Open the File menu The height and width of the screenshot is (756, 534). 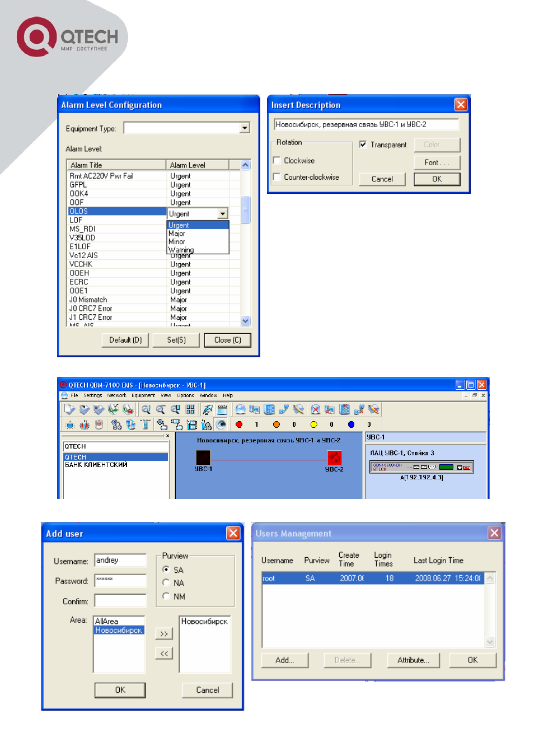pyautogui.click(x=74, y=395)
